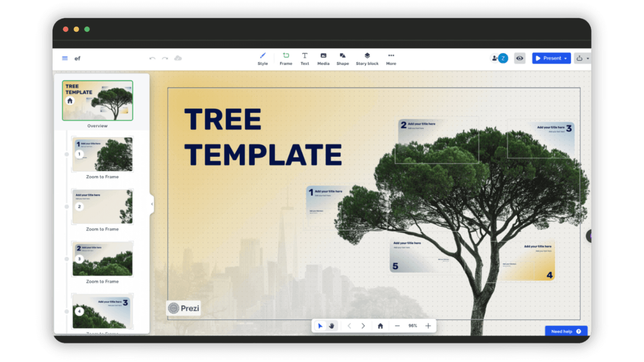Viewport: 644px width, 362px height.
Task: Insert text with the Text tool
Action: (305, 58)
